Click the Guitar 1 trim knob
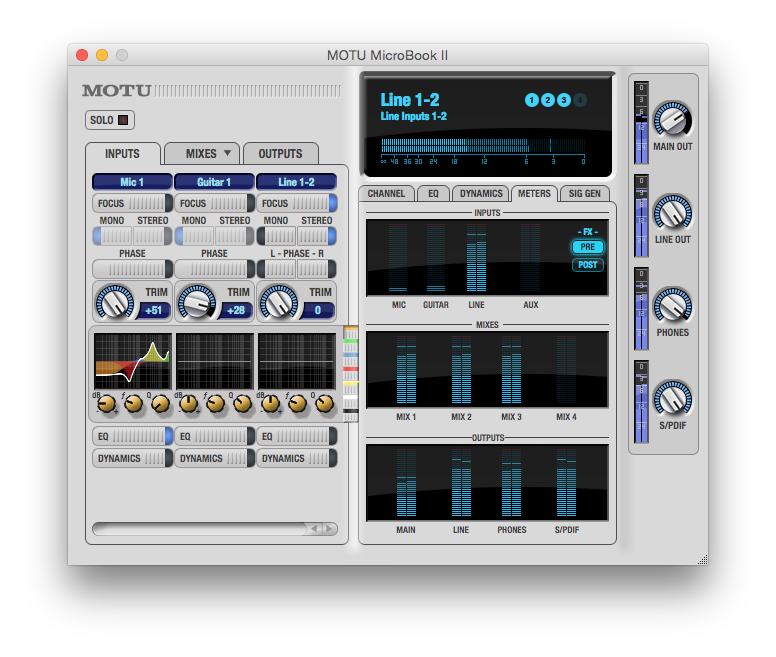The height and width of the screenshot is (657, 776). tap(196, 301)
